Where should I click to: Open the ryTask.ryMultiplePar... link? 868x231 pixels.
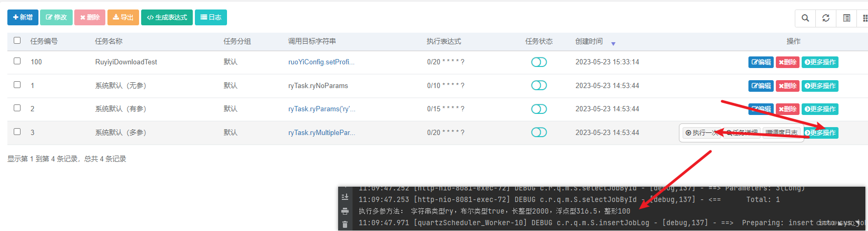click(x=322, y=132)
